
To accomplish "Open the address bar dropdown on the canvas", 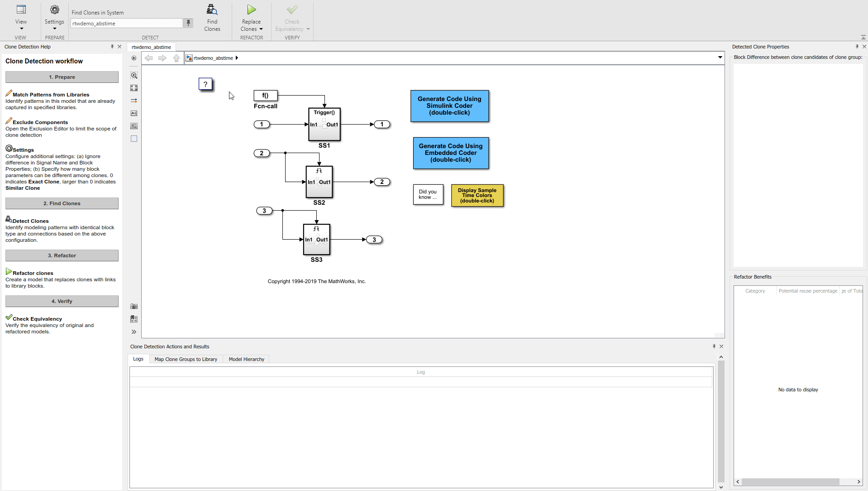I will point(720,58).
